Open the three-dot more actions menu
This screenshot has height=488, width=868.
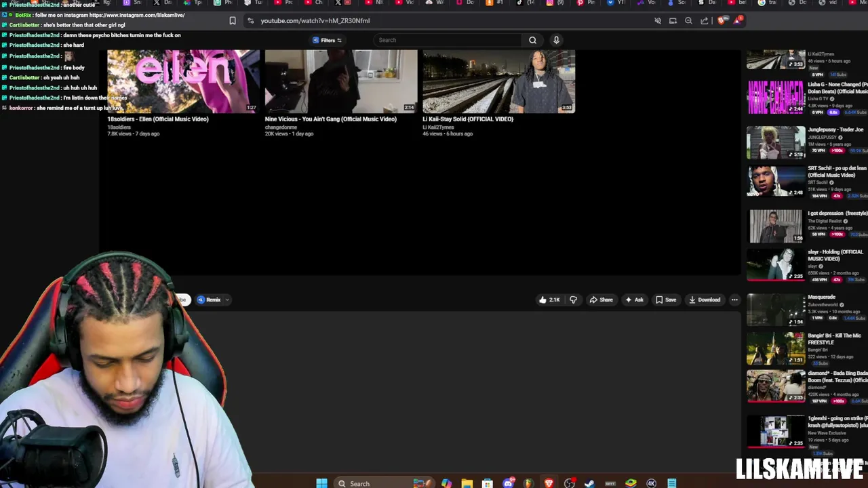click(x=734, y=300)
